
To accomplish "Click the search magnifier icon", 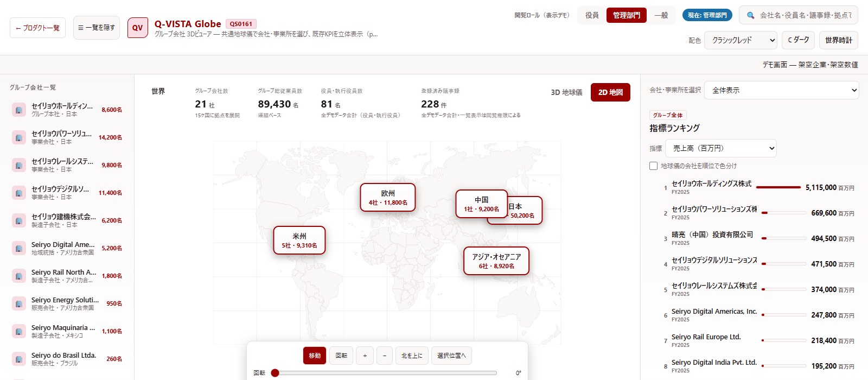I will pos(751,15).
